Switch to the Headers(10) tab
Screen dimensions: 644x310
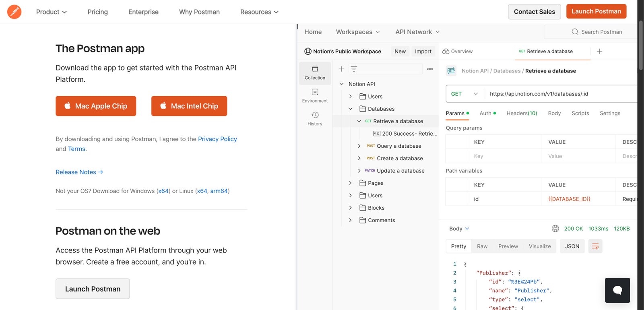(522, 113)
